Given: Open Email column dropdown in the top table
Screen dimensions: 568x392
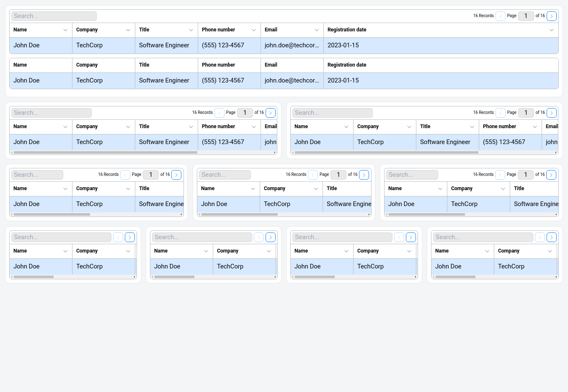Looking at the screenshot, I should (x=316, y=30).
